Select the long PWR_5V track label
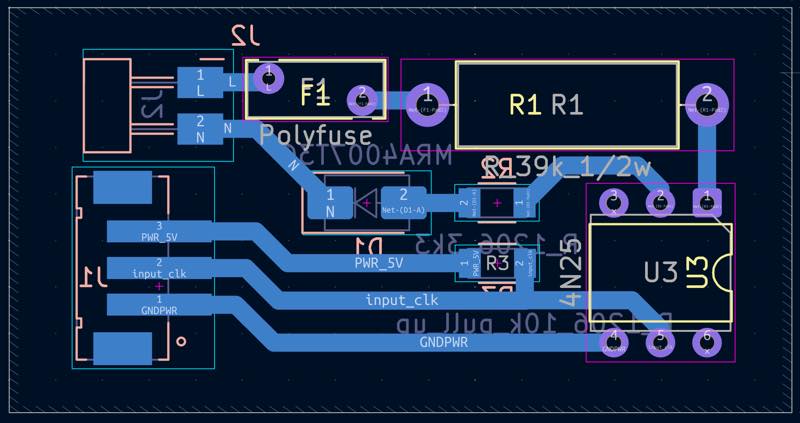The height and width of the screenshot is (423, 800). (x=379, y=263)
